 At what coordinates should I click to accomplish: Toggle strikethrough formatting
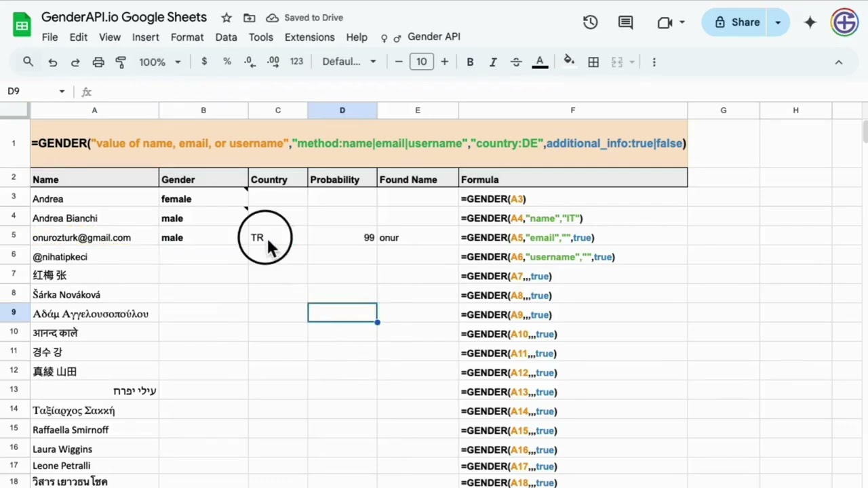(516, 62)
